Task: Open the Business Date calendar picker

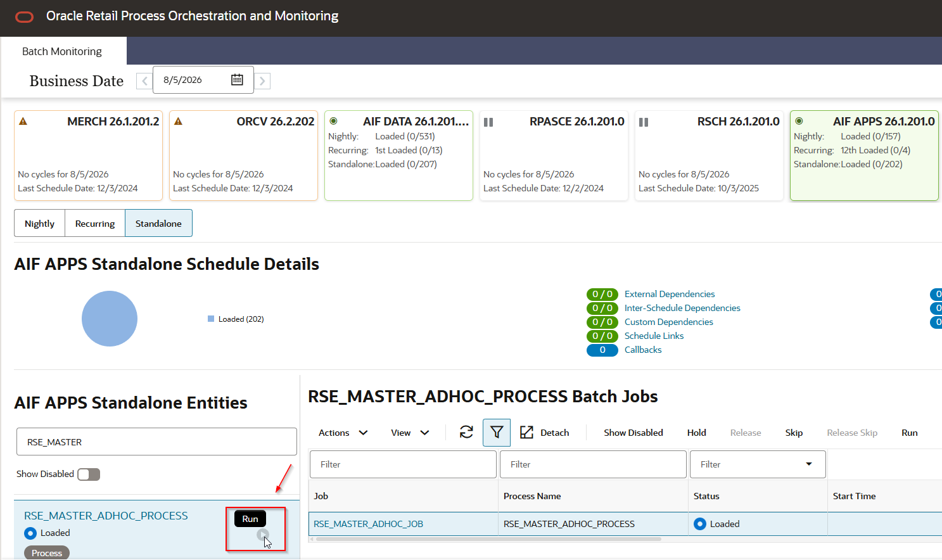Action: point(237,80)
